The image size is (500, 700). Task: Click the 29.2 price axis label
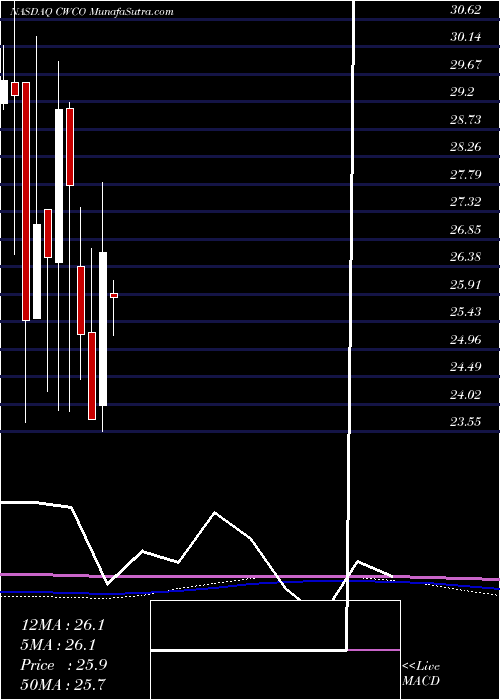(x=462, y=92)
